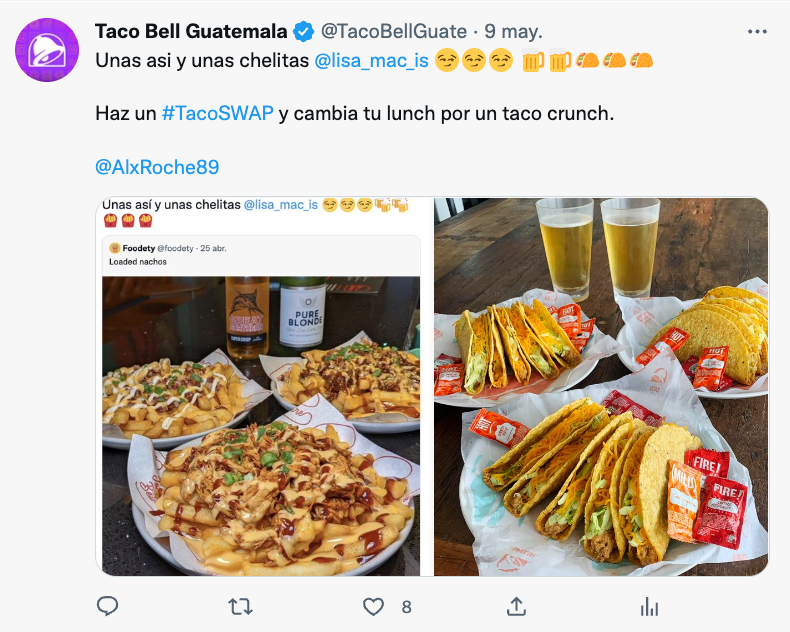Visit the @TacoBellGuate handle
Screen dimensions: 790x632
(394, 31)
